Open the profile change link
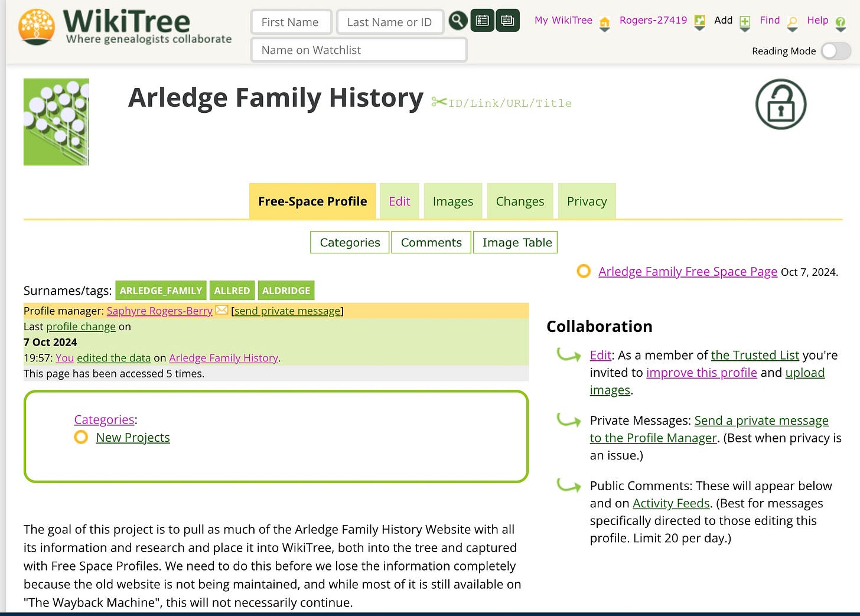The height and width of the screenshot is (616, 860). [81, 327]
